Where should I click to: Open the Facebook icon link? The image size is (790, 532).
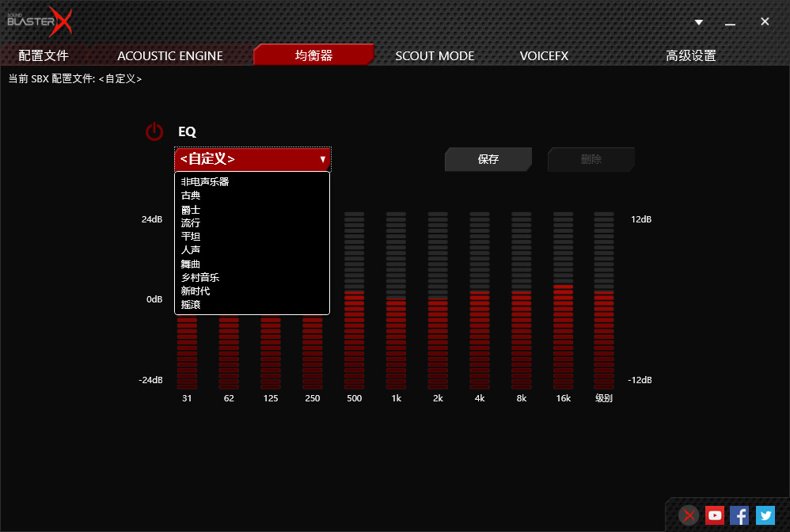tap(739, 515)
